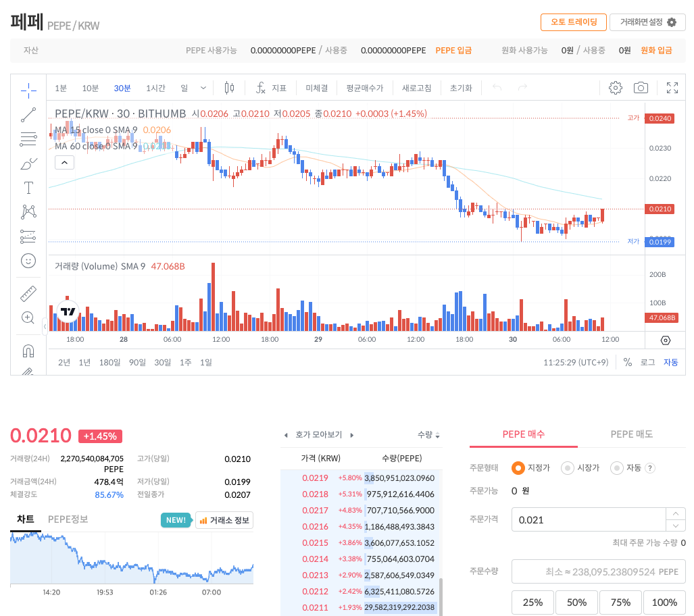This screenshot has width=694, height=616.
Task: Open the emoji icons tool
Action: coord(28,261)
